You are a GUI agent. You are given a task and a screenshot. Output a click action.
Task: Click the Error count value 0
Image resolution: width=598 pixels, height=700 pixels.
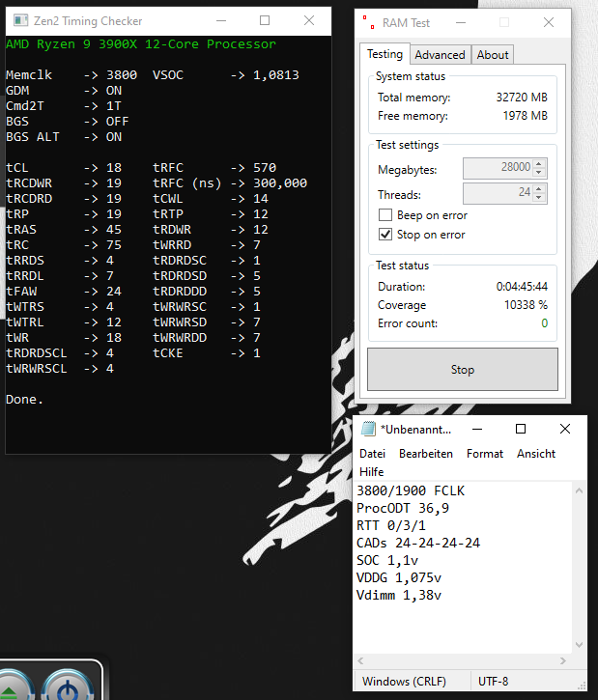point(545,323)
